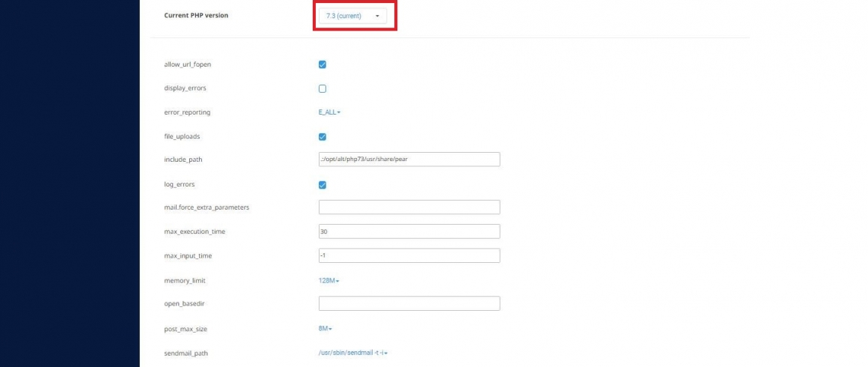
Task: Toggle the file_uploads checkbox
Action: 323,137
